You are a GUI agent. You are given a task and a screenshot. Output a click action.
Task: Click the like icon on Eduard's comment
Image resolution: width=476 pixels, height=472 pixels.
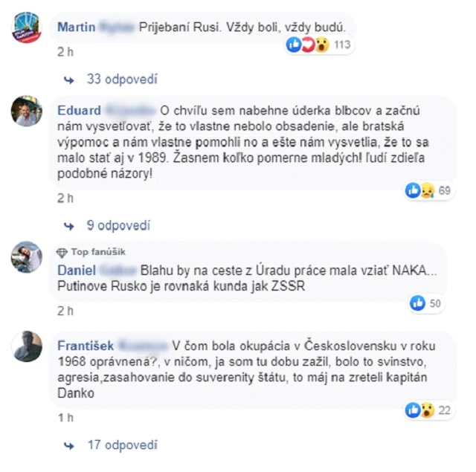413,190
